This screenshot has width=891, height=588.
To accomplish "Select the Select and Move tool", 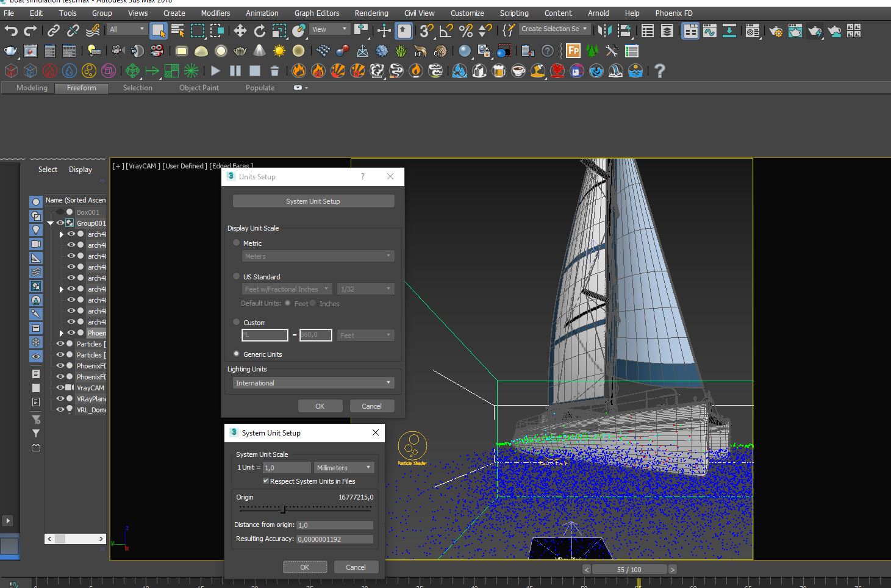I will pos(240,31).
